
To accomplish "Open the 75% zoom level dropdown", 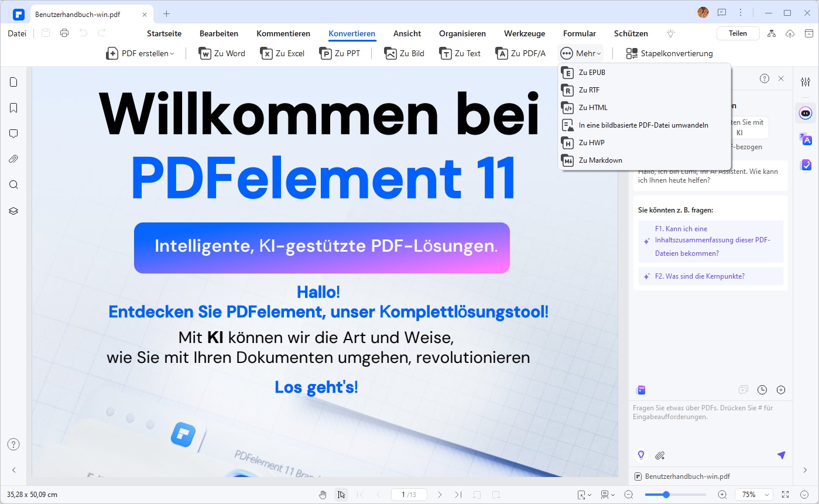I will [x=754, y=495].
